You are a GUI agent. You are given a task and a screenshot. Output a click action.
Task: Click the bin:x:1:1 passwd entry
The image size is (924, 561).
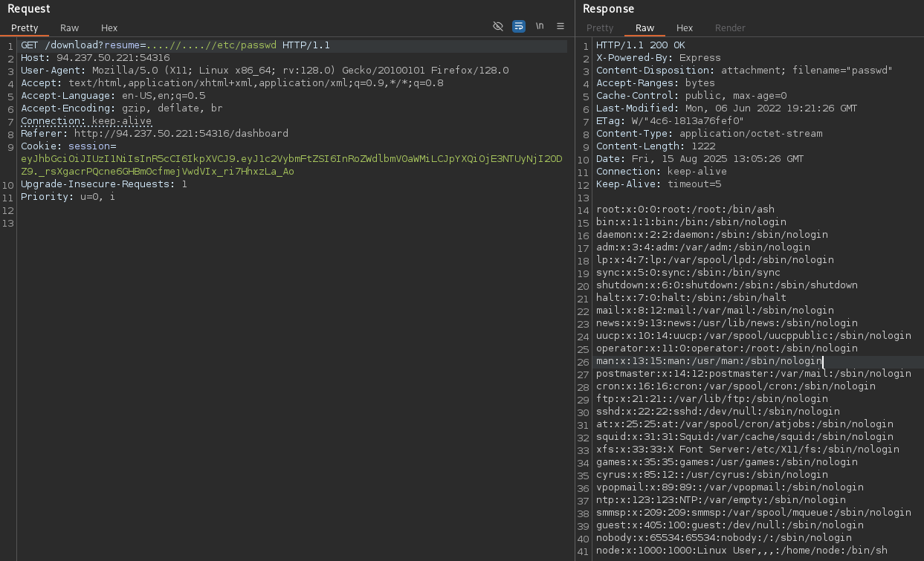point(691,222)
